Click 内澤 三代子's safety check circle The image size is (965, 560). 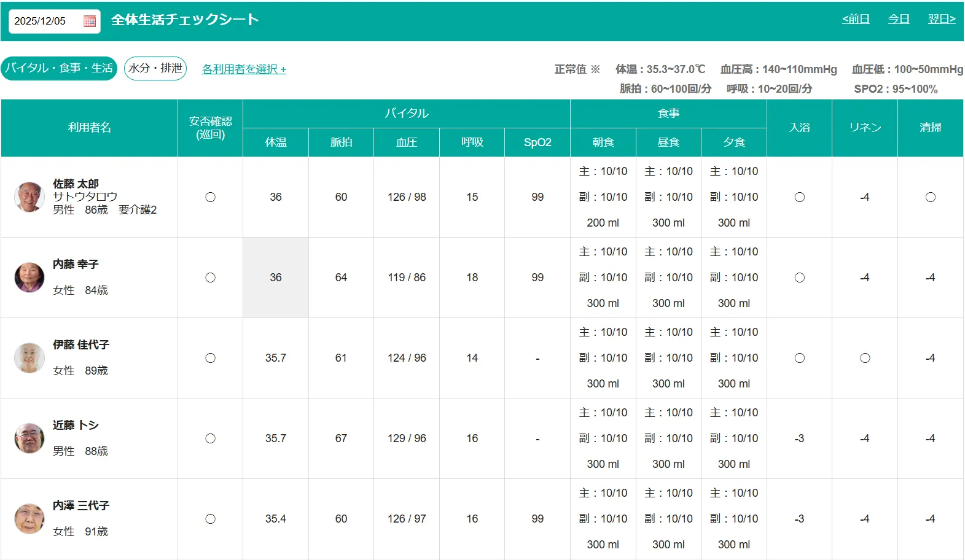click(x=210, y=519)
